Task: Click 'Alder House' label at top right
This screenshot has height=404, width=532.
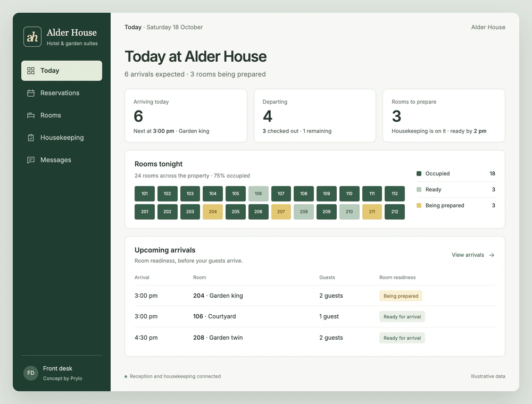Action: click(x=488, y=27)
